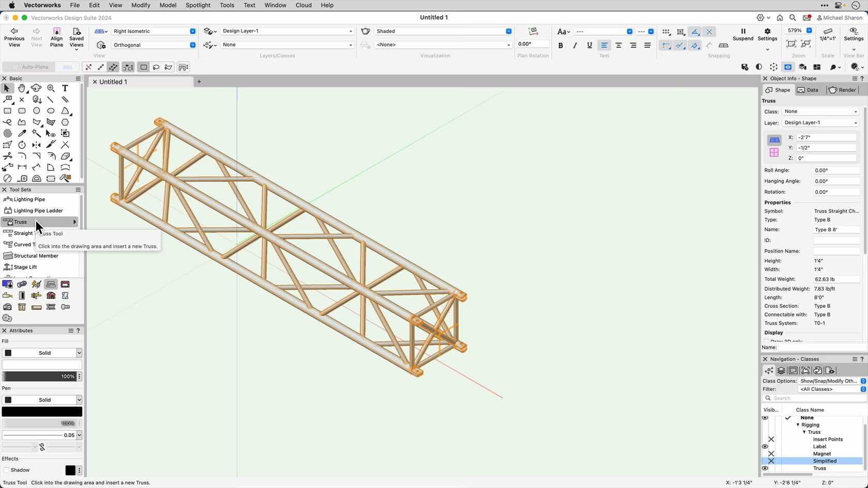Select the Eyedropper tool
This screenshot has height=488, width=868.
(x=22, y=133)
